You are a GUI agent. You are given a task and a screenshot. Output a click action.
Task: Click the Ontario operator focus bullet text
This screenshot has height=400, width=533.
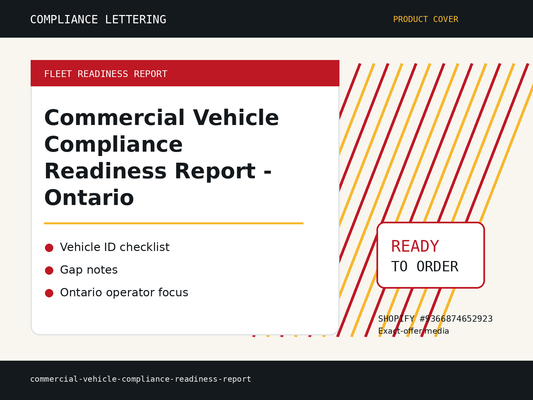point(124,292)
